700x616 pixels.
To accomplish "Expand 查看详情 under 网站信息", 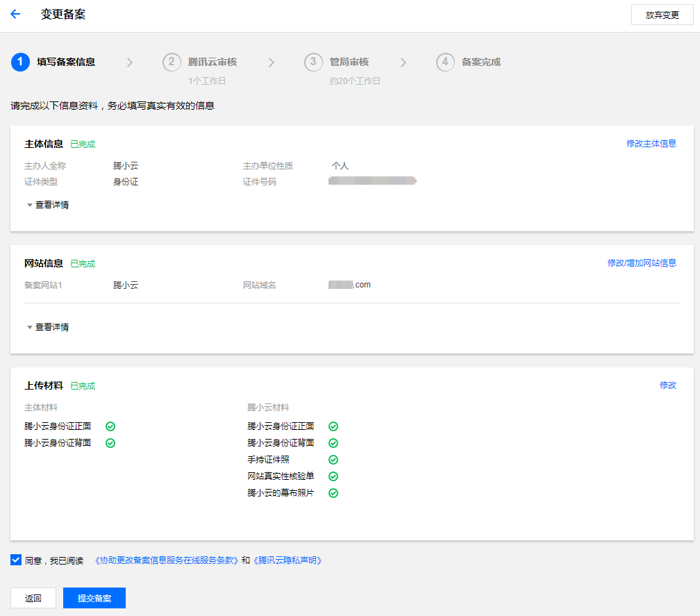I will tap(48, 327).
